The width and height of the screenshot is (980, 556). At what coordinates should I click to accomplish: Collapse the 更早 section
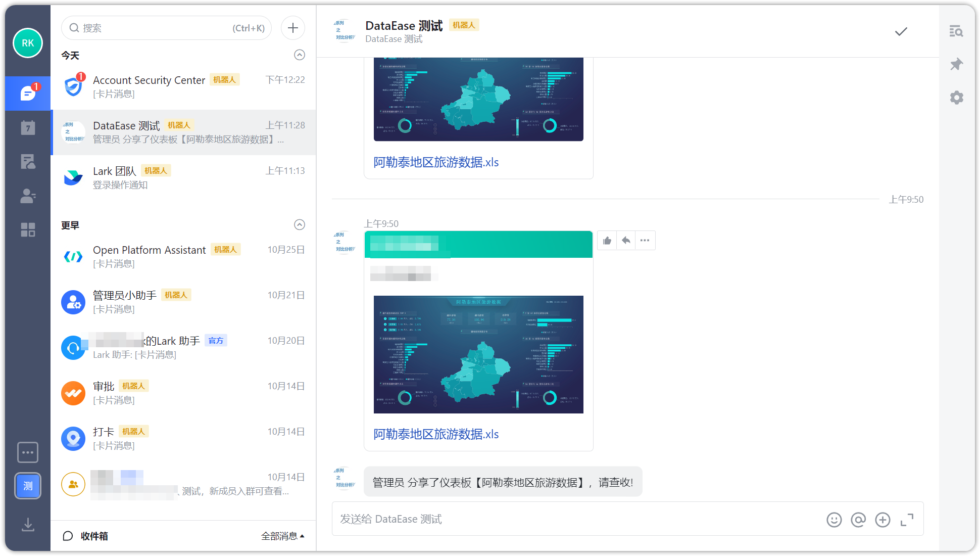coord(300,224)
